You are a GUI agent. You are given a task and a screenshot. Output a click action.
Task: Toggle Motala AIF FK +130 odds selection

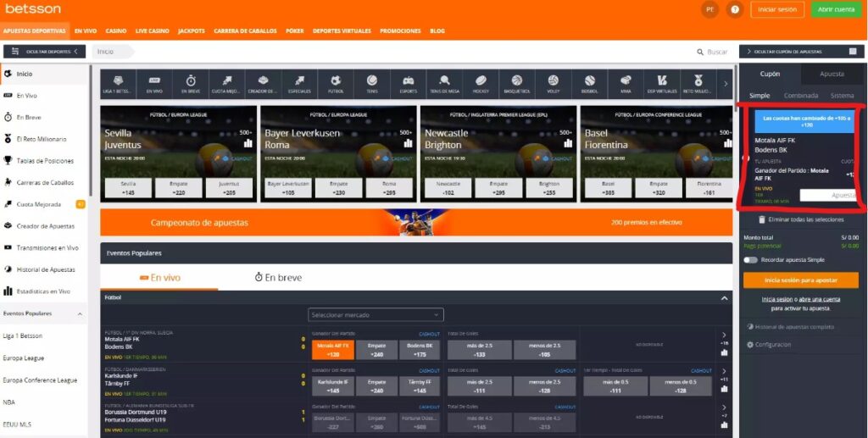tap(333, 349)
